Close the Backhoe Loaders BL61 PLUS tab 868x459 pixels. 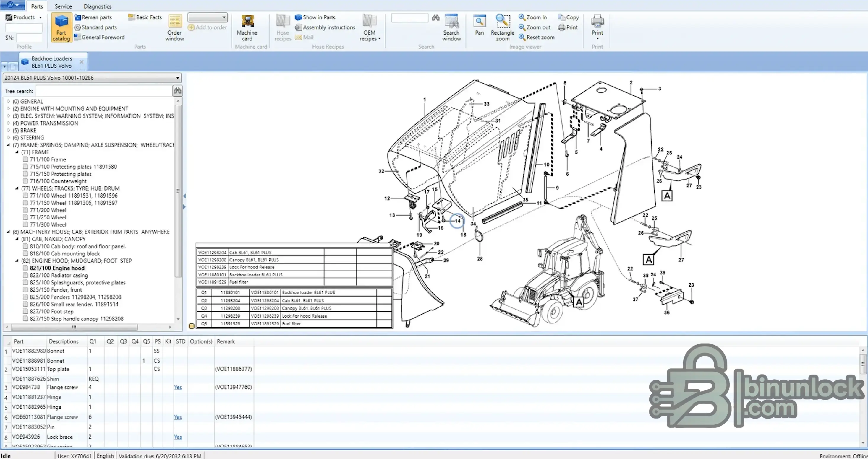tap(82, 62)
